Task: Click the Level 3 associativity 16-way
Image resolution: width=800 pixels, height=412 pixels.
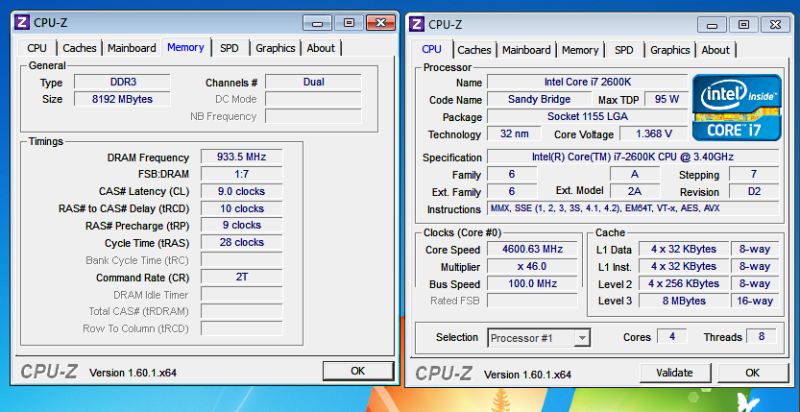Action: point(755,300)
